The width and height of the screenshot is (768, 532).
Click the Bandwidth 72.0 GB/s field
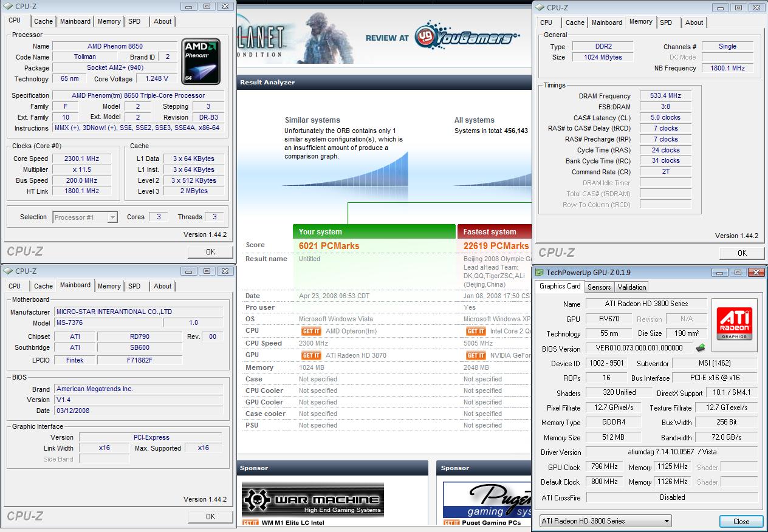point(726,437)
